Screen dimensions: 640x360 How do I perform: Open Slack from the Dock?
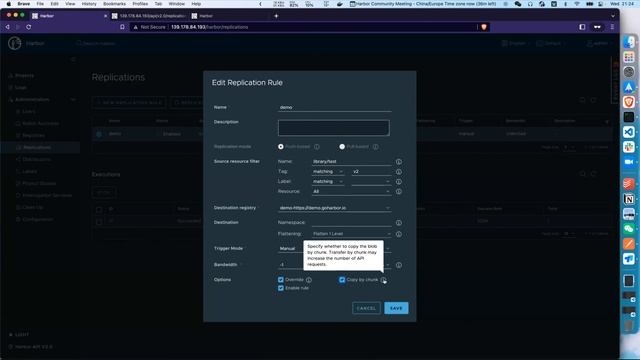point(629,147)
